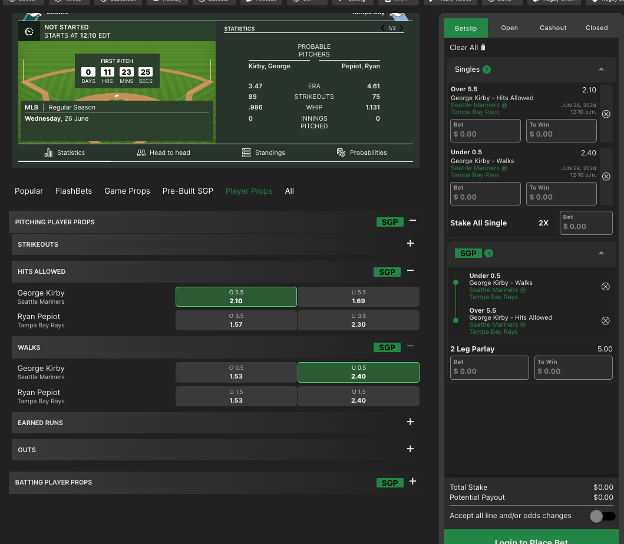Collapse the Singles betslip section
624x544 pixels.
click(x=601, y=69)
